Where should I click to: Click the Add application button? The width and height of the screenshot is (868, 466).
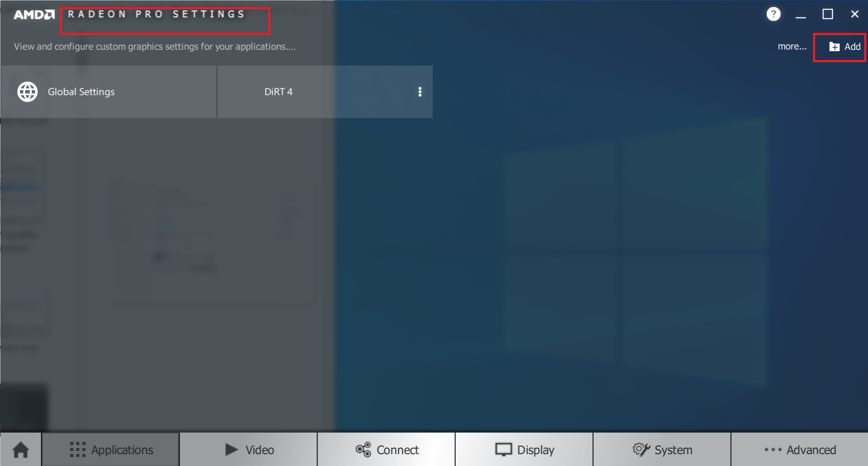tap(843, 47)
